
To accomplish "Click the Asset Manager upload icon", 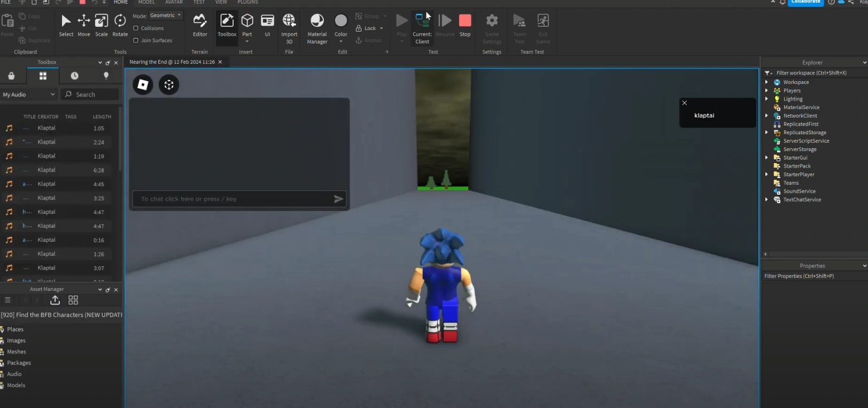I will (x=55, y=300).
